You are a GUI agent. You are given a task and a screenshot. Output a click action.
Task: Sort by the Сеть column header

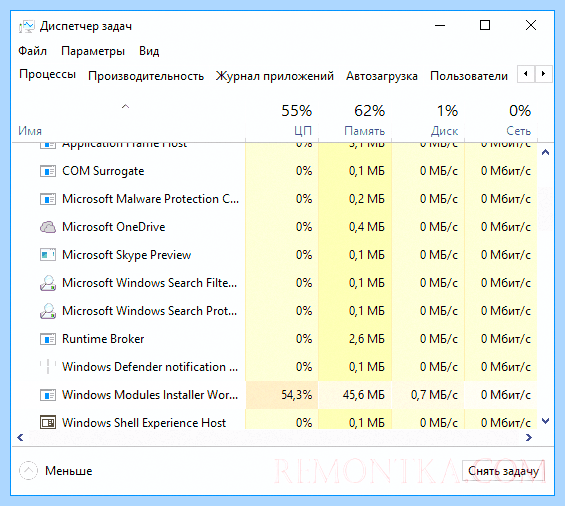[x=519, y=131]
